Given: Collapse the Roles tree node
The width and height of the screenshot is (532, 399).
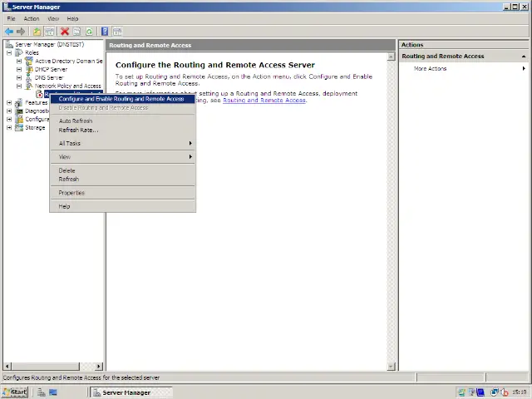Looking at the screenshot, I should point(9,52).
